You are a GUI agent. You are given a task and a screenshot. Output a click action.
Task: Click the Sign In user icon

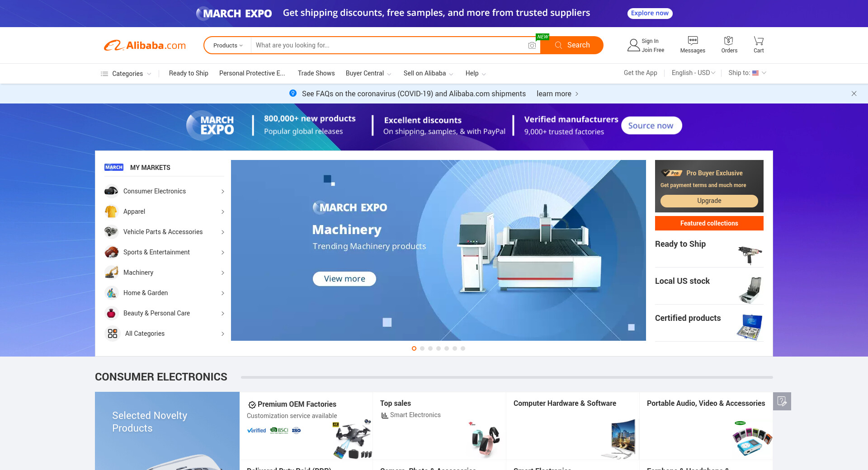pyautogui.click(x=633, y=45)
